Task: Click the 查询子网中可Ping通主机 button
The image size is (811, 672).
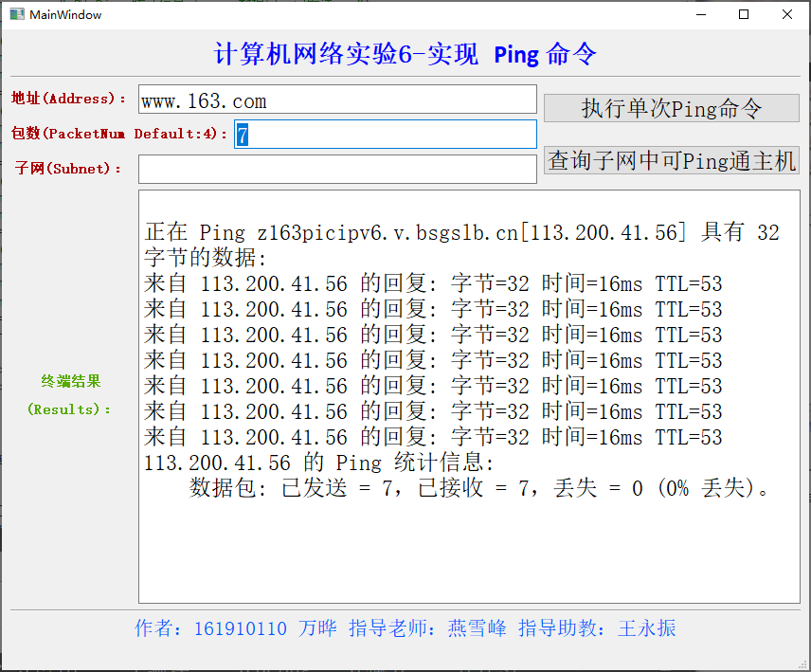Action: point(671,160)
